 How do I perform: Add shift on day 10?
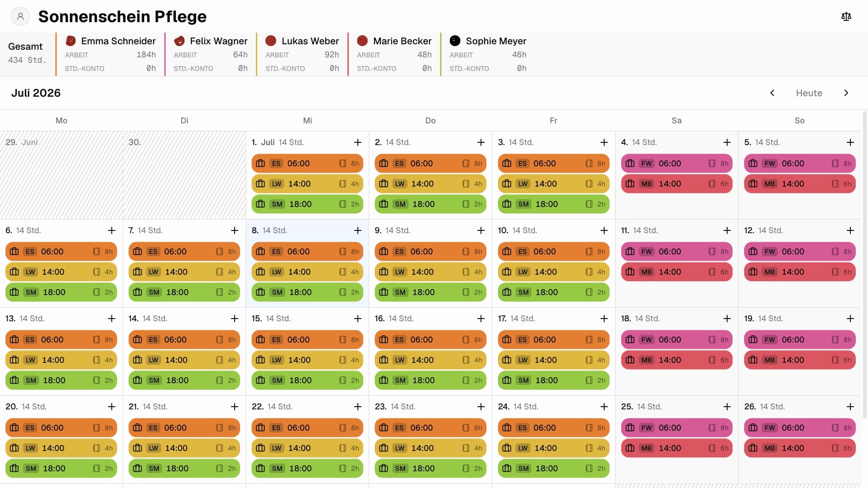(x=604, y=230)
